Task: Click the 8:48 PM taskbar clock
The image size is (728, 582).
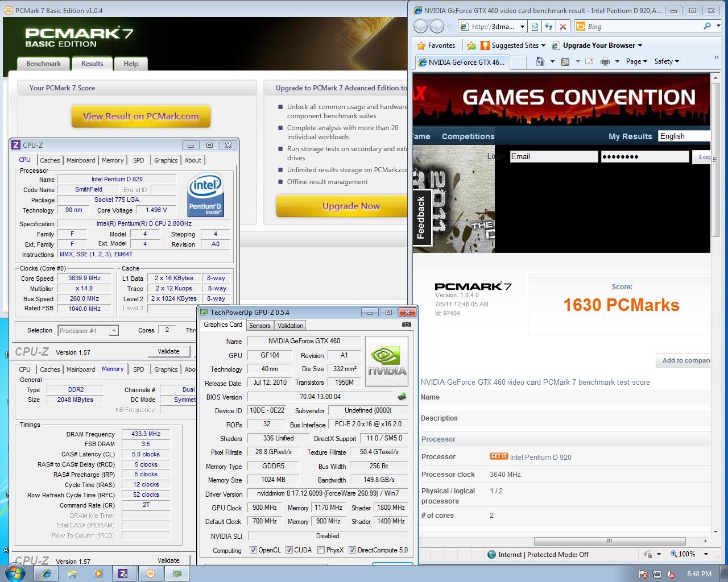Action: tap(699, 574)
